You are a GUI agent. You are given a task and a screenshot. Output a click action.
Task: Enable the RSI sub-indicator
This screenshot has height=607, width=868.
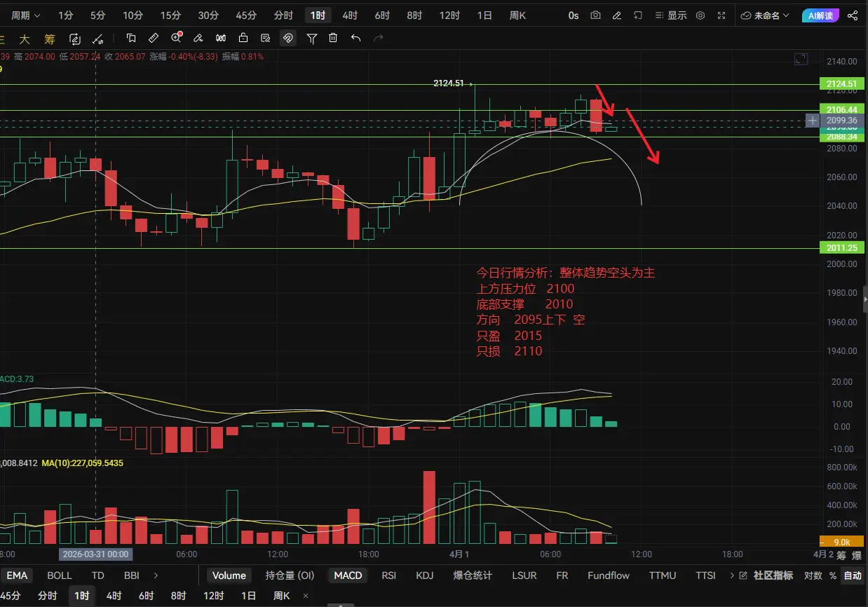coord(388,575)
